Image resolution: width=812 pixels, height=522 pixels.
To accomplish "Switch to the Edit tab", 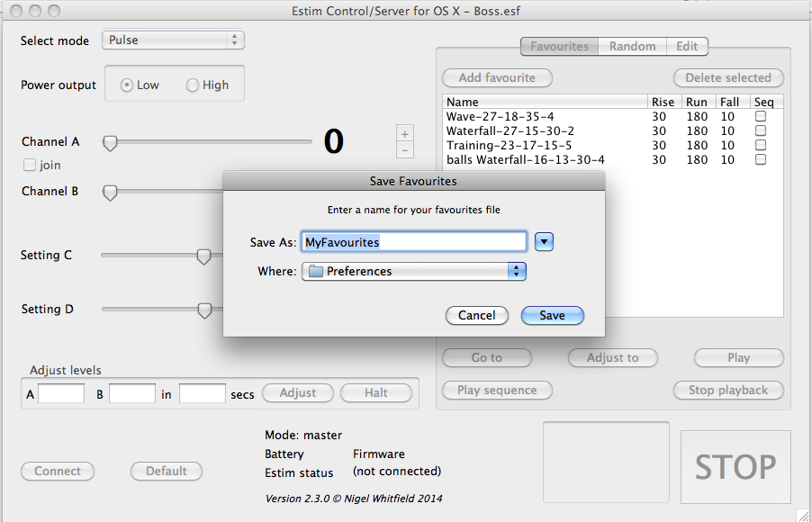I will point(687,46).
